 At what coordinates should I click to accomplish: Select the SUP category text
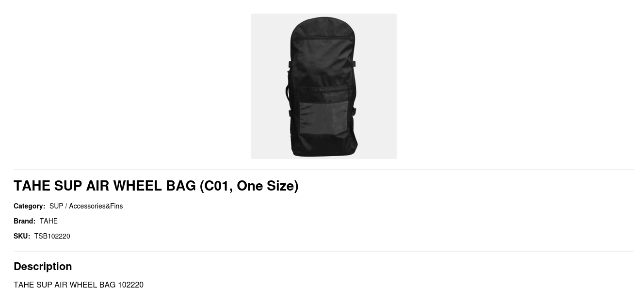pyautogui.click(x=56, y=206)
